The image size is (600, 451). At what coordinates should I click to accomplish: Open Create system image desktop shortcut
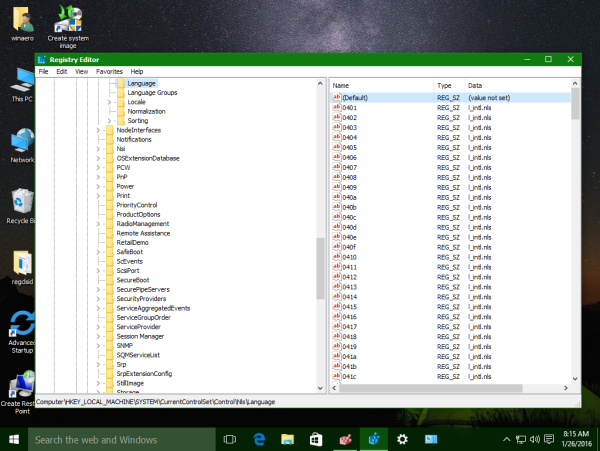tap(68, 27)
